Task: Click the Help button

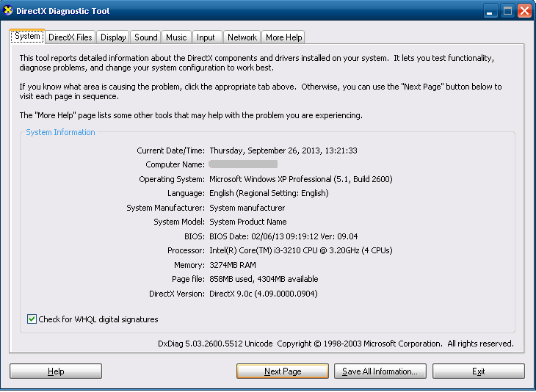Action: point(56,371)
